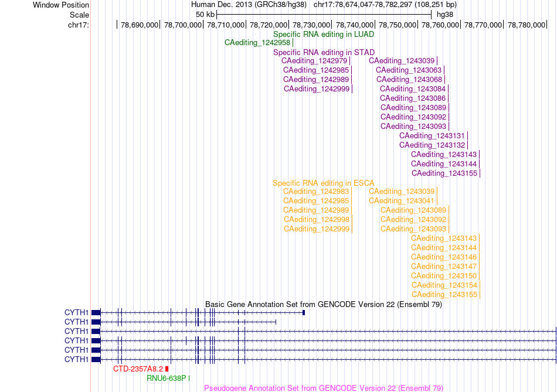Open the Pseudogene Annotation Set GENCODE title
Viewport: 557px width, 392px height.
click(x=324, y=388)
